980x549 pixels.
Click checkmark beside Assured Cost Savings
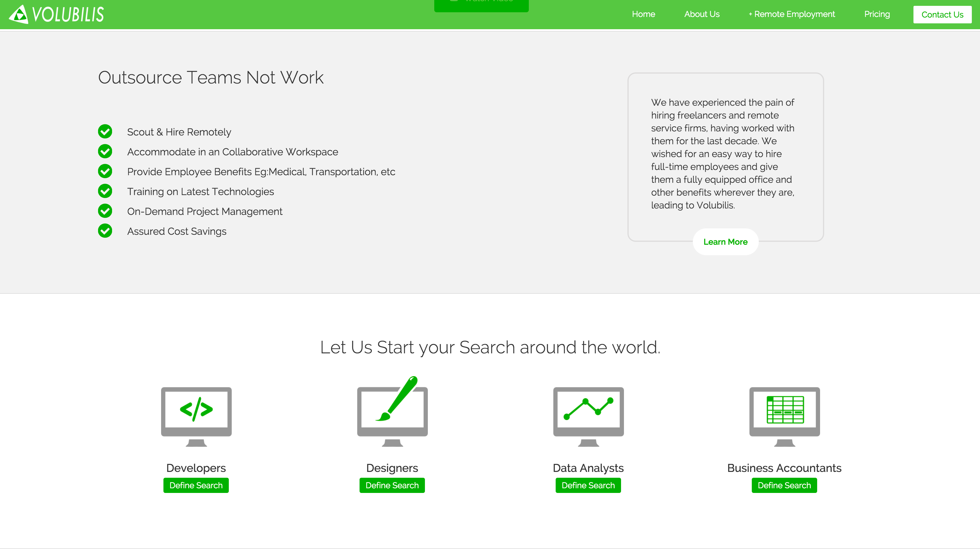click(x=105, y=231)
